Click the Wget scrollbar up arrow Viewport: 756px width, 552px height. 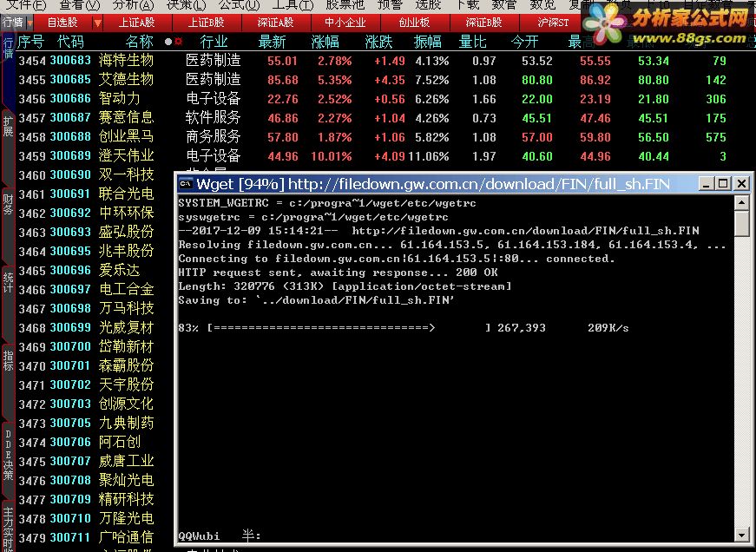[x=741, y=202]
